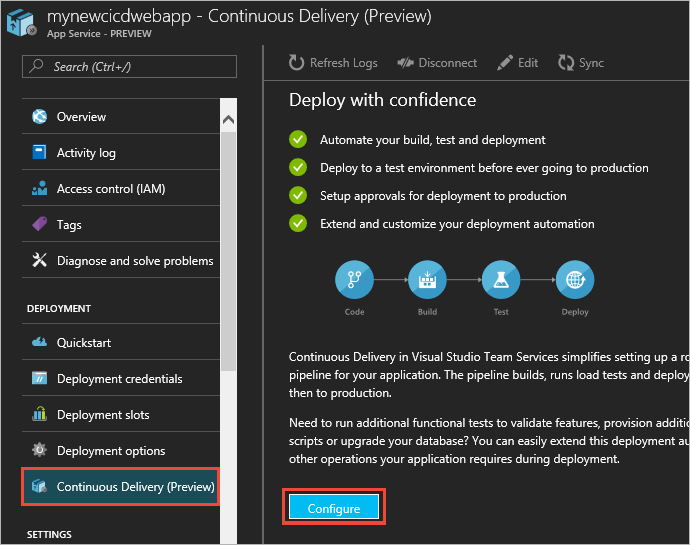Open the Tags blade

121,224
